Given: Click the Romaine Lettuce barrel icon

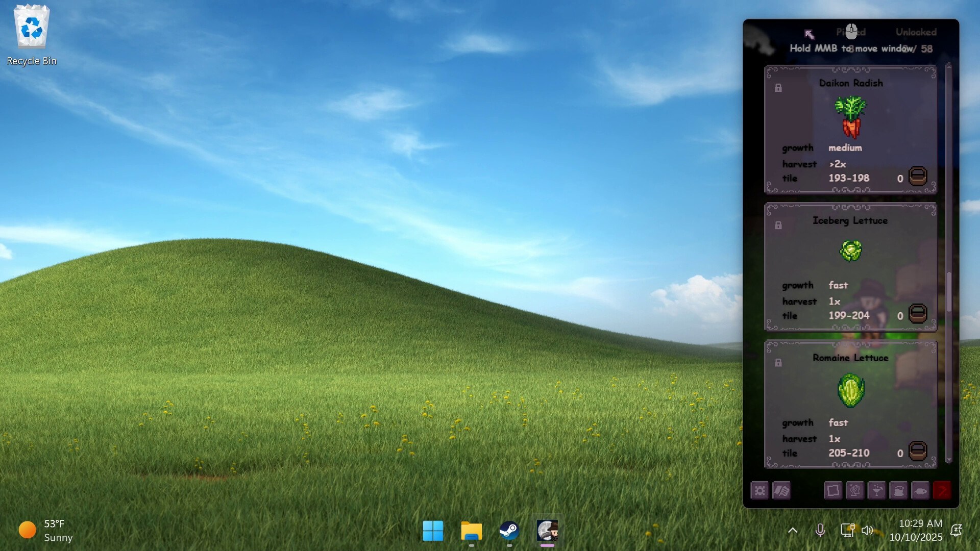Looking at the screenshot, I should tap(918, 451).
